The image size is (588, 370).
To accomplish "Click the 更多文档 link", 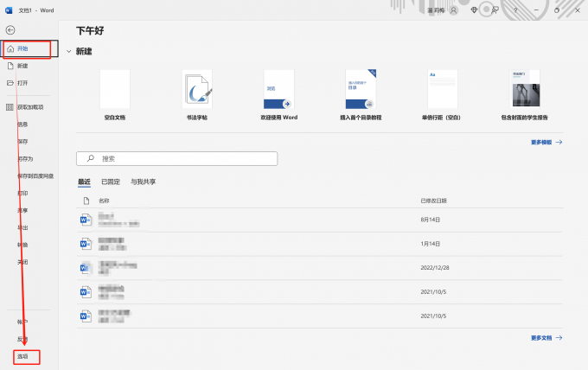I will 546,338.
